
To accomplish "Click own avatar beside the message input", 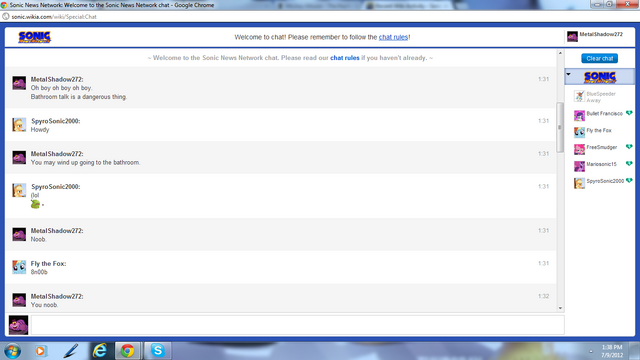I will [18, 325].
